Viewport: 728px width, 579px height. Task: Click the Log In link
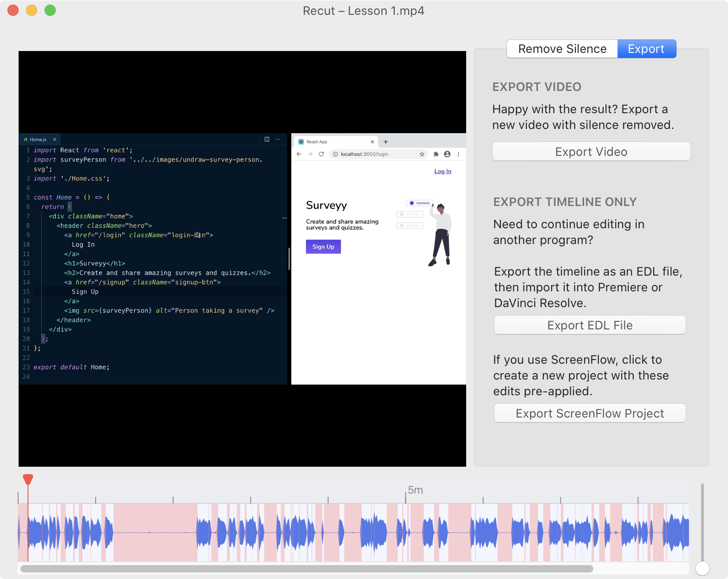442,171
